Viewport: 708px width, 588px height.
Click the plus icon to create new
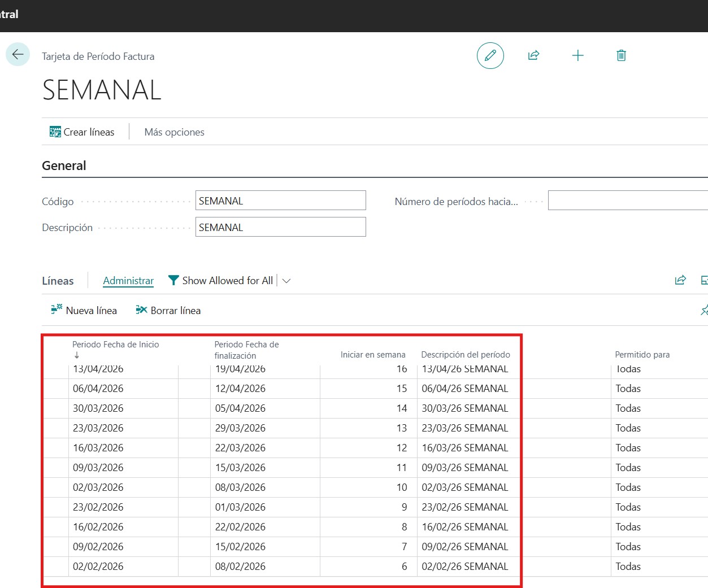point(577,55)
